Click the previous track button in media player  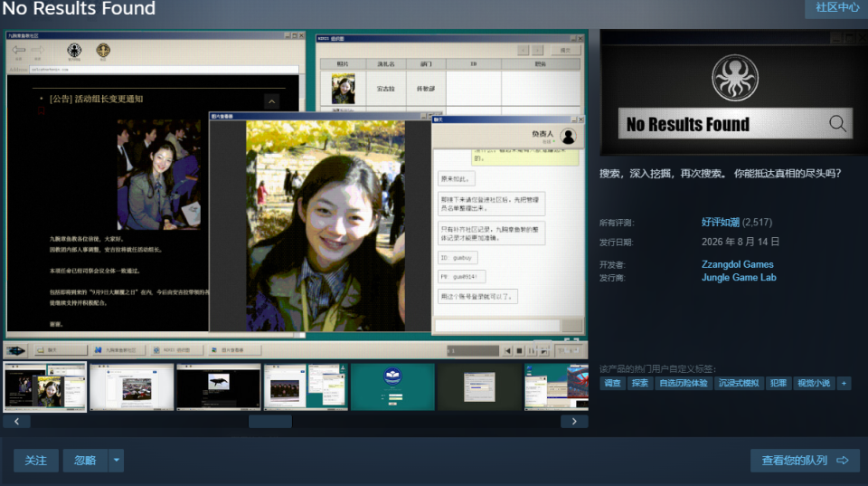tap(507, 351)
